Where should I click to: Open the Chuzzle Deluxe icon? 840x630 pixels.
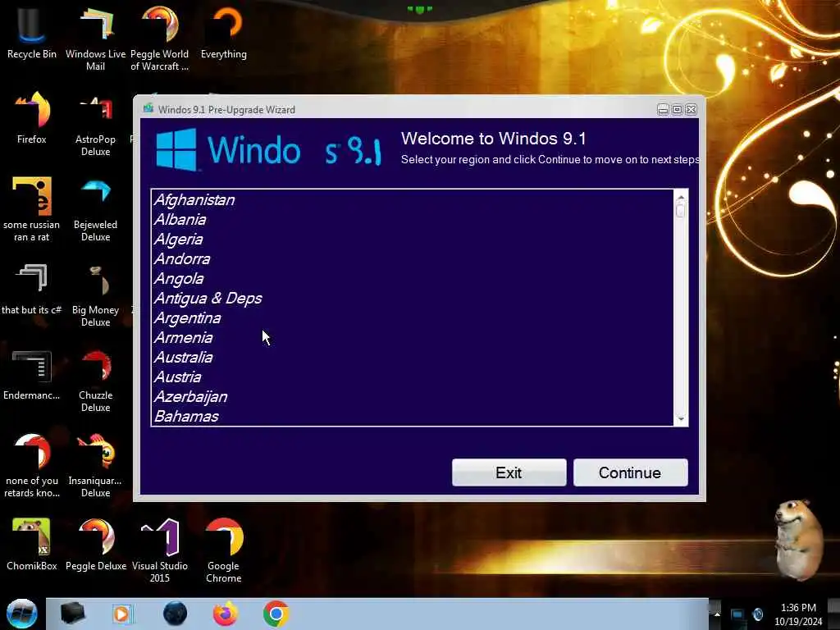coord(95,381)
